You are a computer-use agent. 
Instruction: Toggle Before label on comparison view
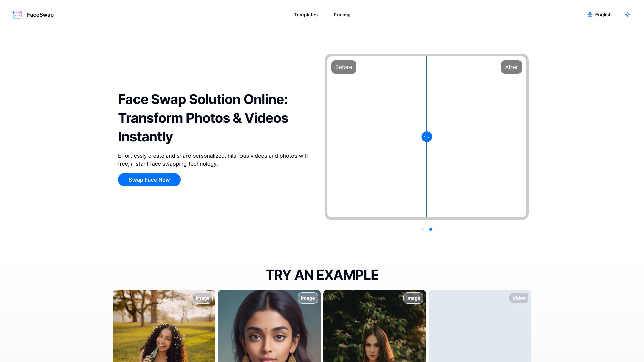click(344, 67)
